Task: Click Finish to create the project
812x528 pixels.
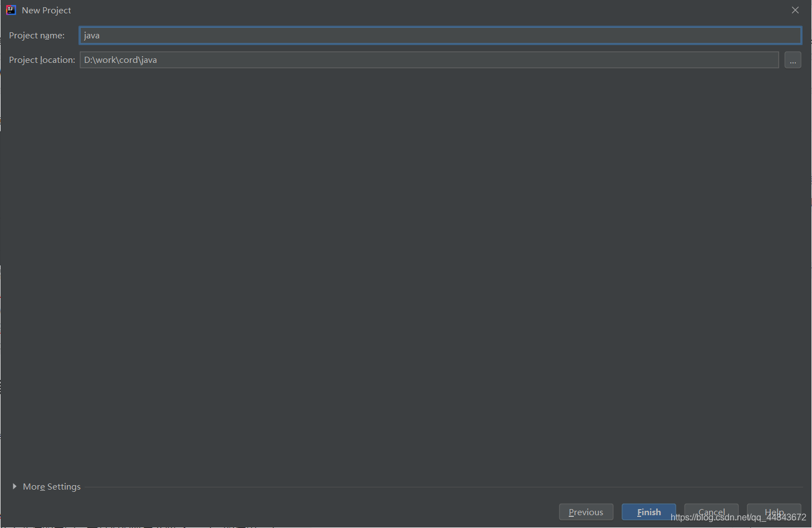Action: pos(649,512)
